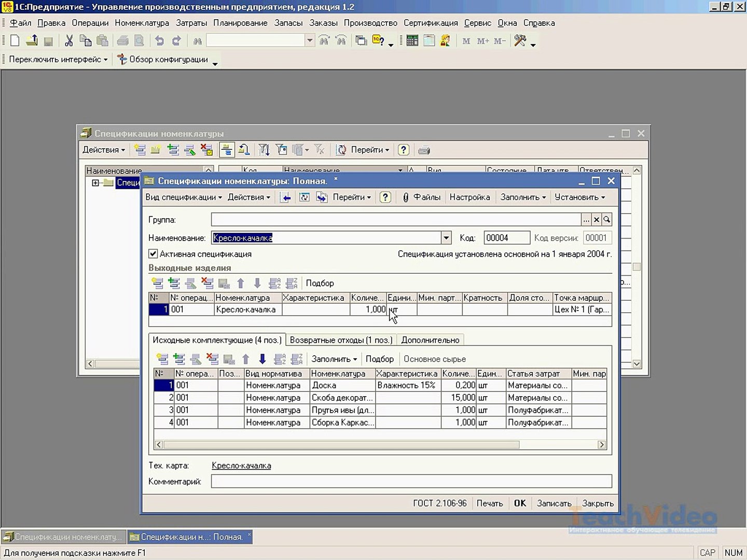Click the Copy icon in main toolbar

coord(86,40)
